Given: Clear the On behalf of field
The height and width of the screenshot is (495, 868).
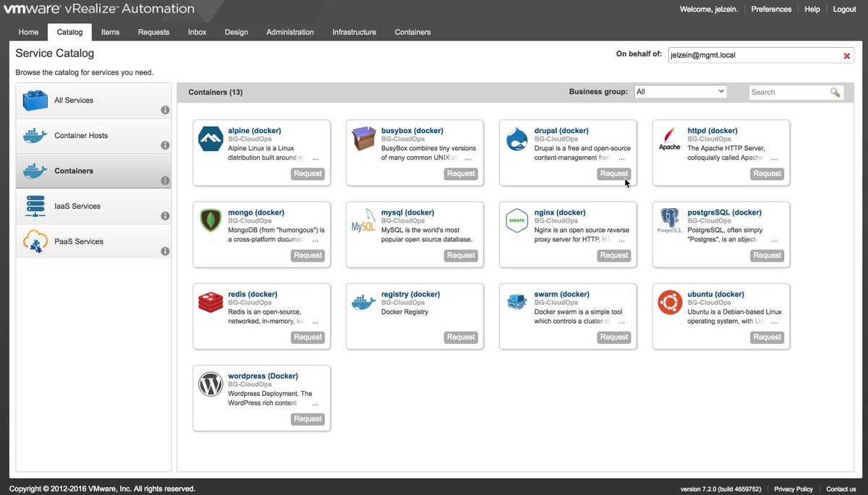Looking at the screenshot, I should (x=847, y=54).
